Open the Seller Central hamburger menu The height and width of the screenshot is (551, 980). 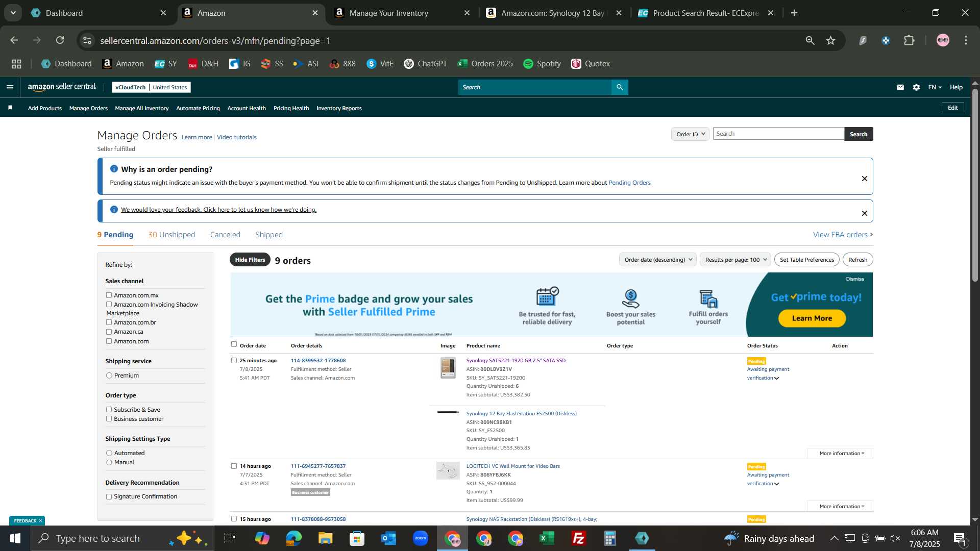coord(10,87)
